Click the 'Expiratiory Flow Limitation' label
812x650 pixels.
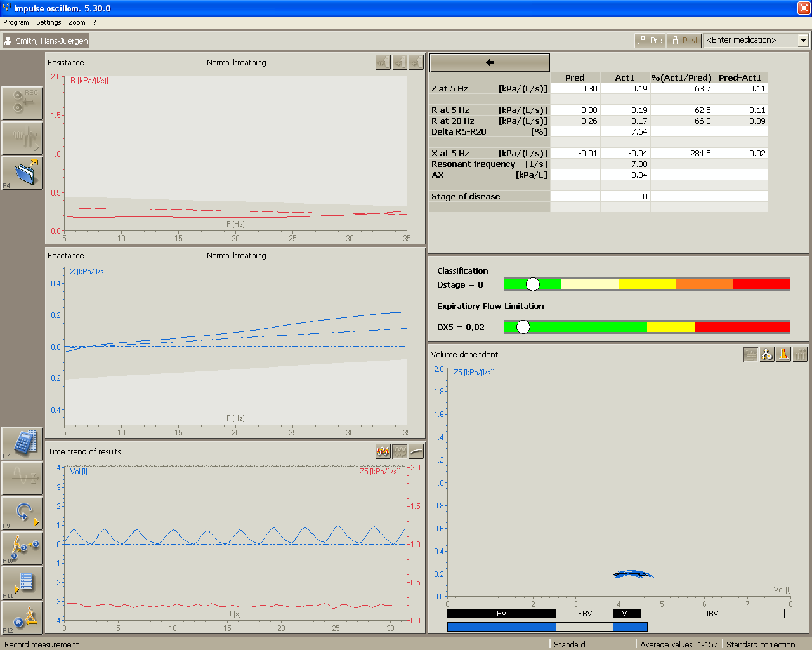point(490,306)
